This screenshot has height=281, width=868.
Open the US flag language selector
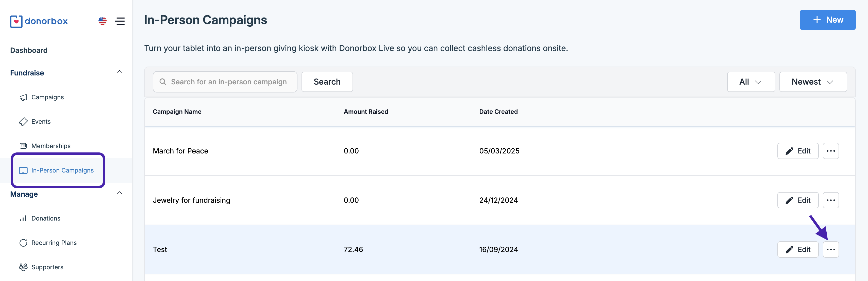pyautogui.click(x=103, y=21)
